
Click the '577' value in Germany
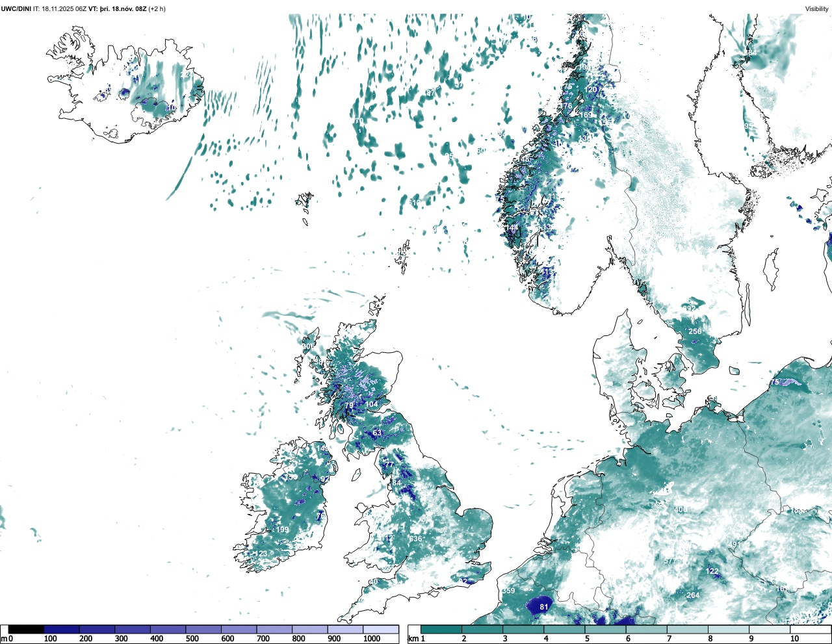[670, 561]
